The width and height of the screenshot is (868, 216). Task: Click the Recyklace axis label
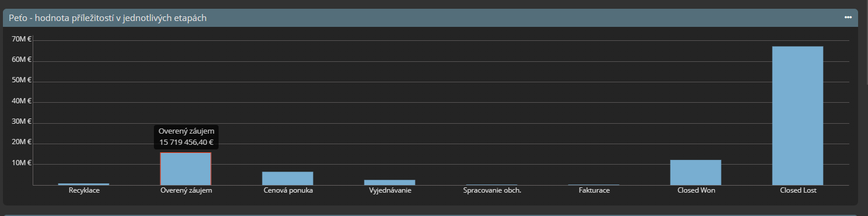[x=84, y=190]
